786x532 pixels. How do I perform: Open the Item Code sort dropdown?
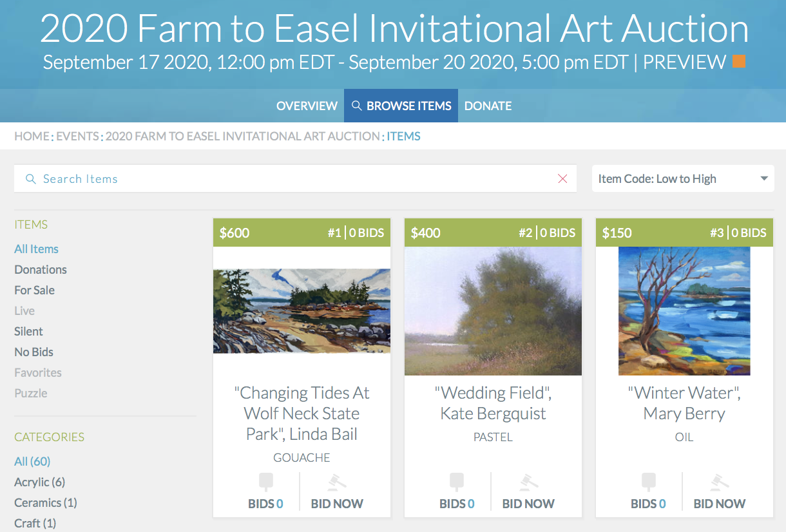(x=683, y=179)
